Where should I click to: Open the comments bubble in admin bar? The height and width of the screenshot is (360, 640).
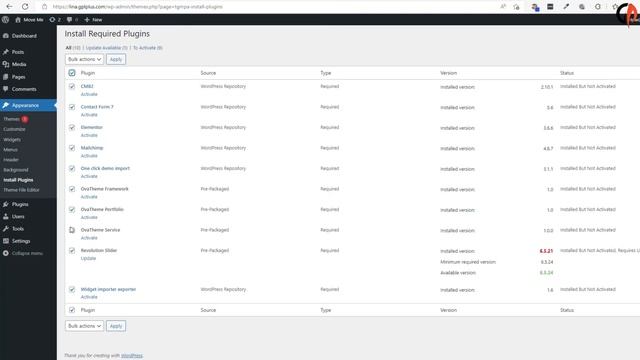pyautogui.click(x=69, y=20)
